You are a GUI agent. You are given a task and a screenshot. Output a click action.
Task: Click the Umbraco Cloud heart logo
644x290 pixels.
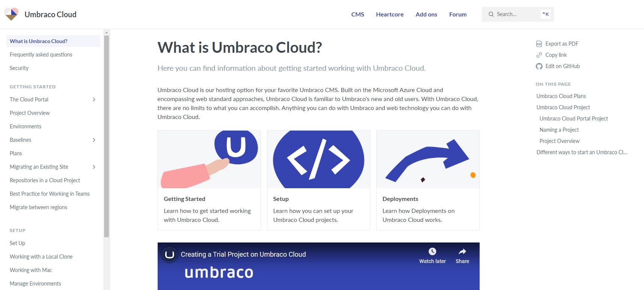tap(11, 14)
